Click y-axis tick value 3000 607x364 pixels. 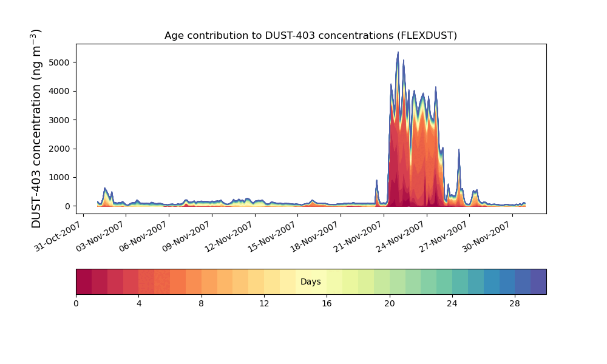[59, 120]
